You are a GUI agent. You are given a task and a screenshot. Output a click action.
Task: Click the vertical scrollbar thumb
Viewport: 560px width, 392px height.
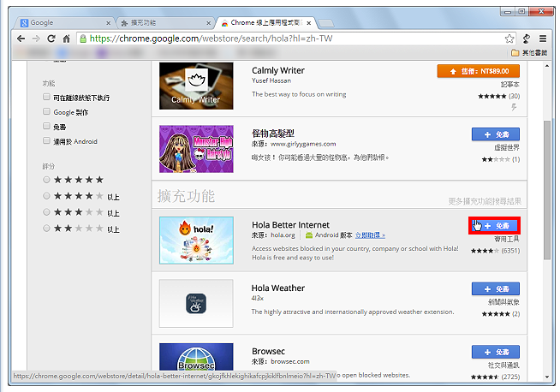[x=547, y=190]
